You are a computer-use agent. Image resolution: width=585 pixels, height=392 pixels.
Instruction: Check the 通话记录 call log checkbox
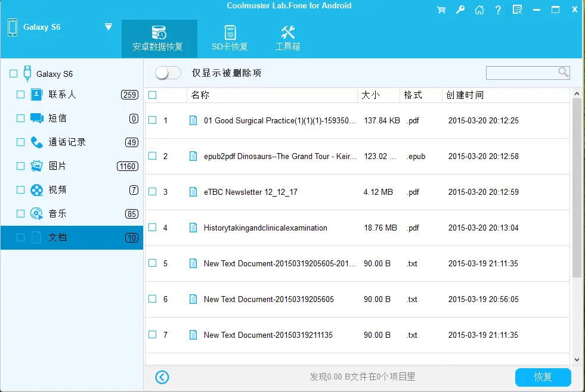pyautogui.click(x=20, y=142)
